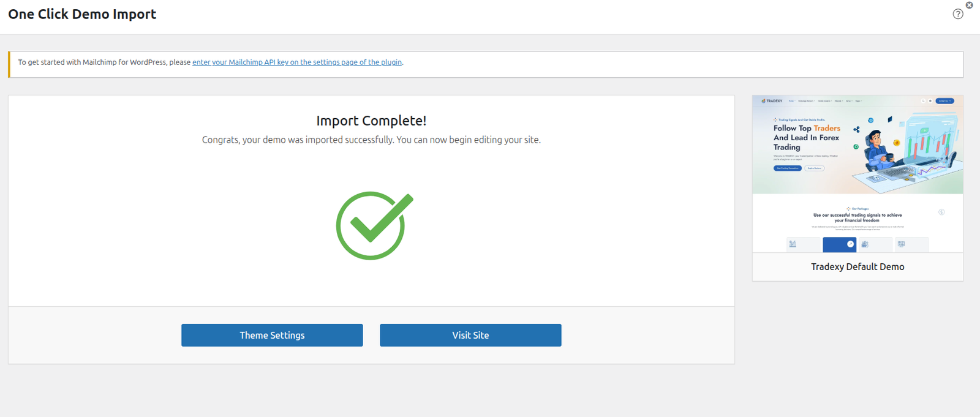Click the dollar coin icon in preview
This screenshot has height=417, width=980.
point(941,212)
